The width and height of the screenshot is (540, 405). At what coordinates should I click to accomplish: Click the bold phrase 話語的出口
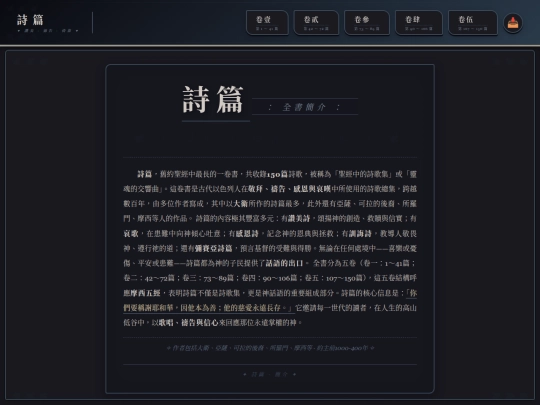tap(284, 263)
